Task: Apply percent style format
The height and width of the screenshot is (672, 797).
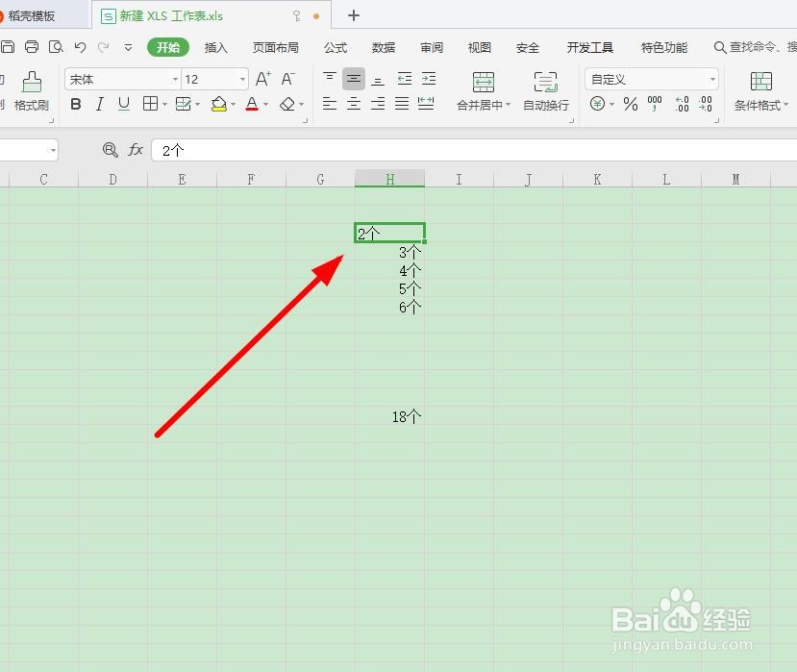Action: [x=631, y=104]
